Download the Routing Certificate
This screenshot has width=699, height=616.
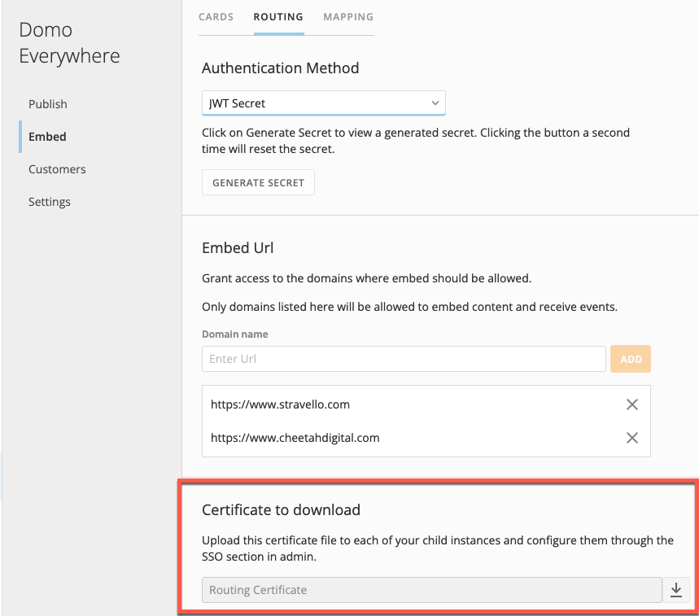click(676, 590)
